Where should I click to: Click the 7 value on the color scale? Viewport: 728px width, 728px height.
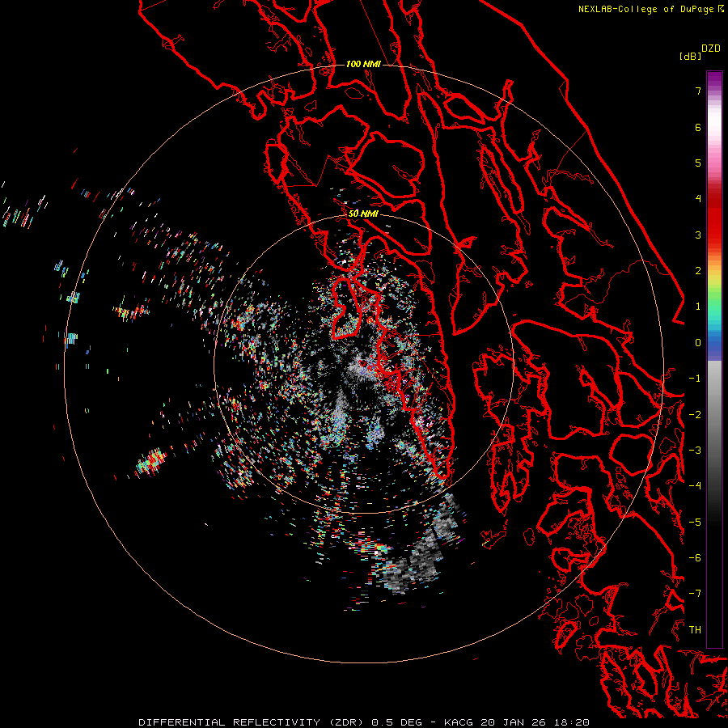[698, 91]
